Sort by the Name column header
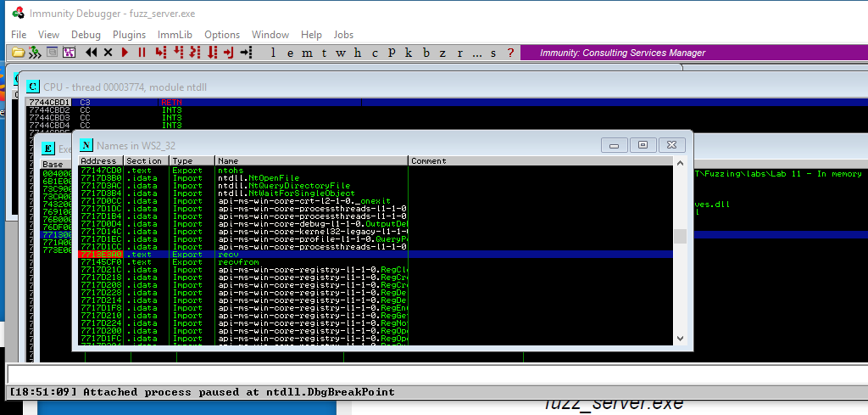The image size is (868, 415). pos(312,161)
